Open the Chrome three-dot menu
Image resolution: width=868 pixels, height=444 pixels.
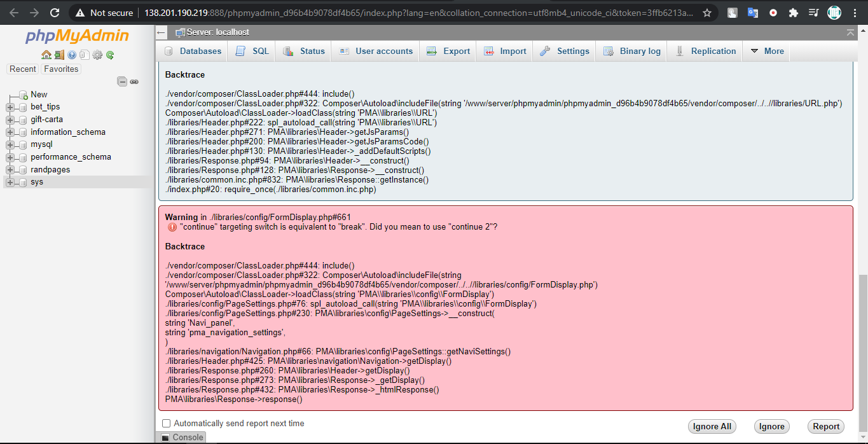click(855, 13)
